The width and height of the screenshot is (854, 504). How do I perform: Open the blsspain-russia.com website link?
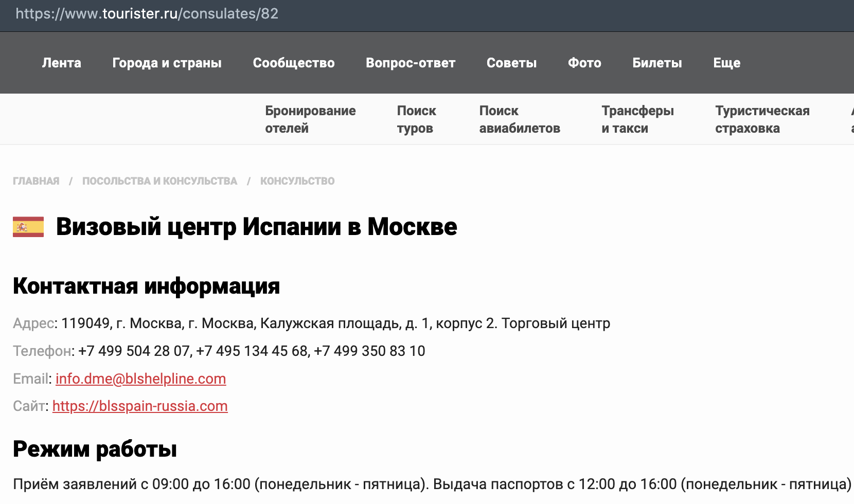[140, 406]
